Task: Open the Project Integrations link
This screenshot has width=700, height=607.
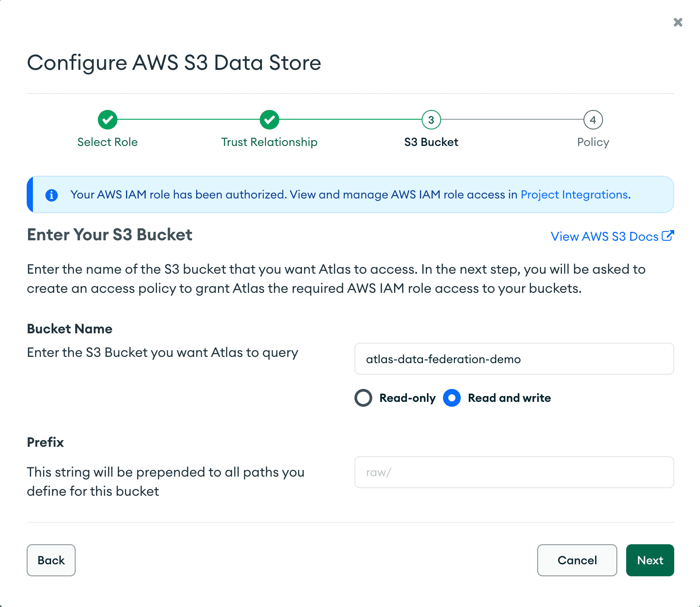Action: (575, 194)
